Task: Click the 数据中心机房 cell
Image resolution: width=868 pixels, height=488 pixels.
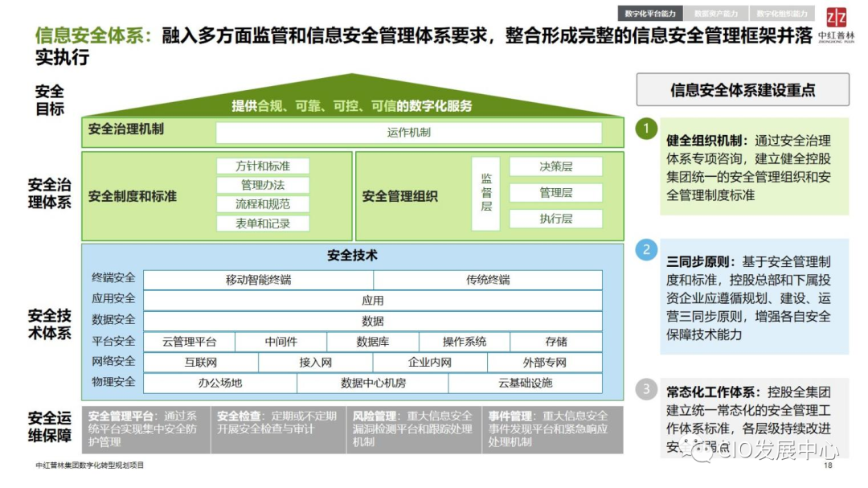Action: click(373, 383)
